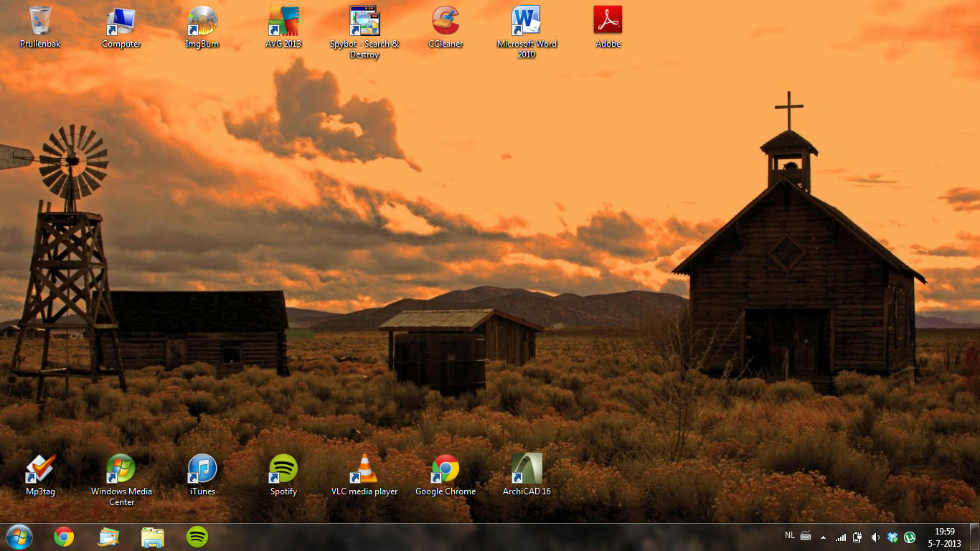Image resolution: width=980 pixels, height=551 pixels.
Task: Click the CCleaner desktop icon
Action: [446, 22]
